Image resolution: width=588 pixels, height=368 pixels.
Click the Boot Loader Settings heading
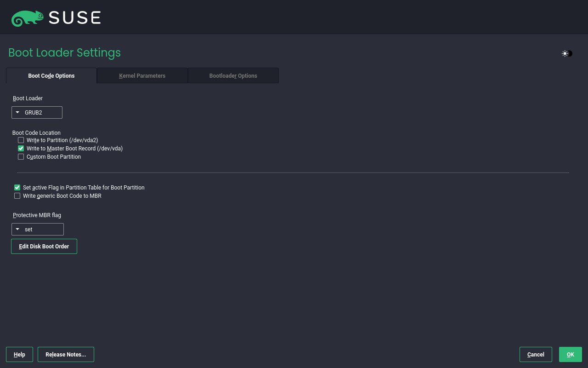coord(64,53)
